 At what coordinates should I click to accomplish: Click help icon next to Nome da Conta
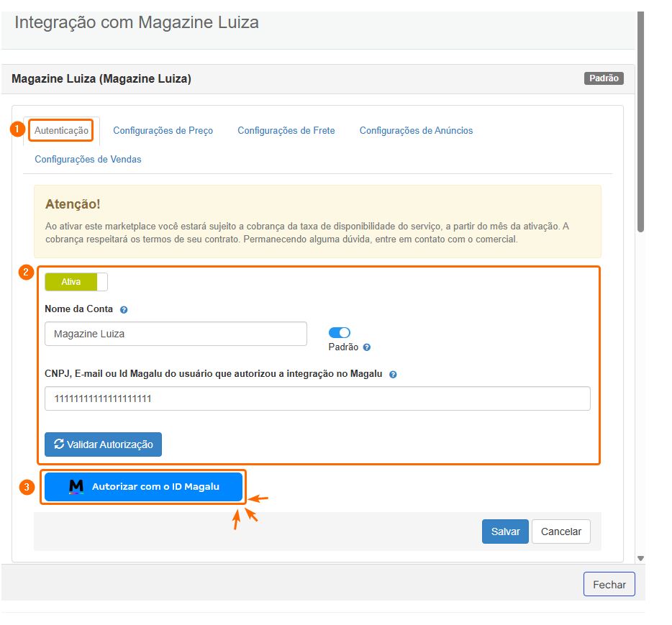124,310
